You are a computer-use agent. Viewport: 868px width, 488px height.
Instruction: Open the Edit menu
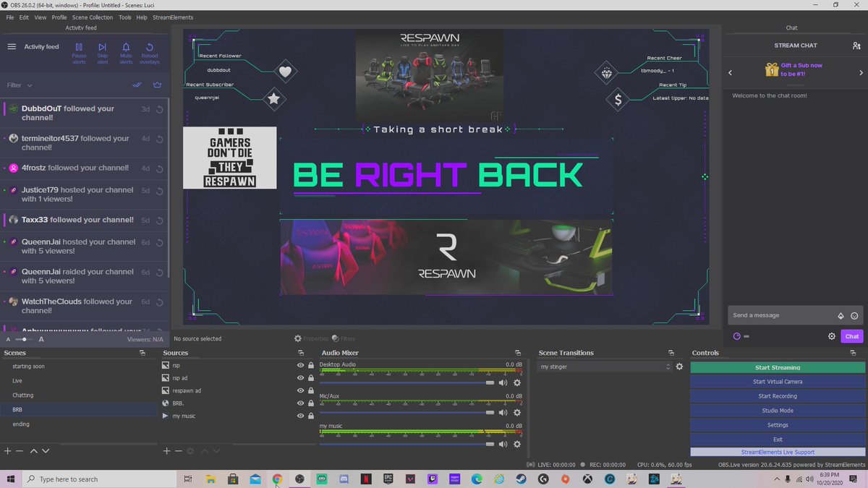tap(24, 17)
